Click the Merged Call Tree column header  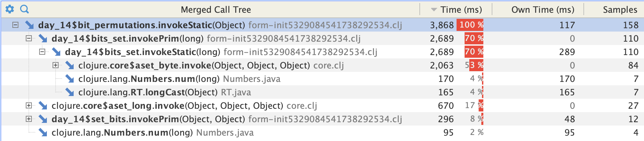click(216, 9)
